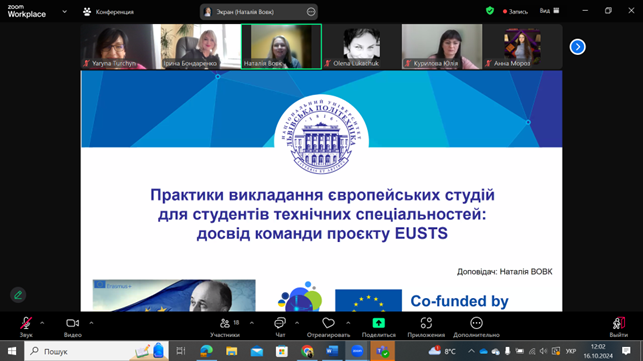Open screen share options ellipsis icon

311,12
